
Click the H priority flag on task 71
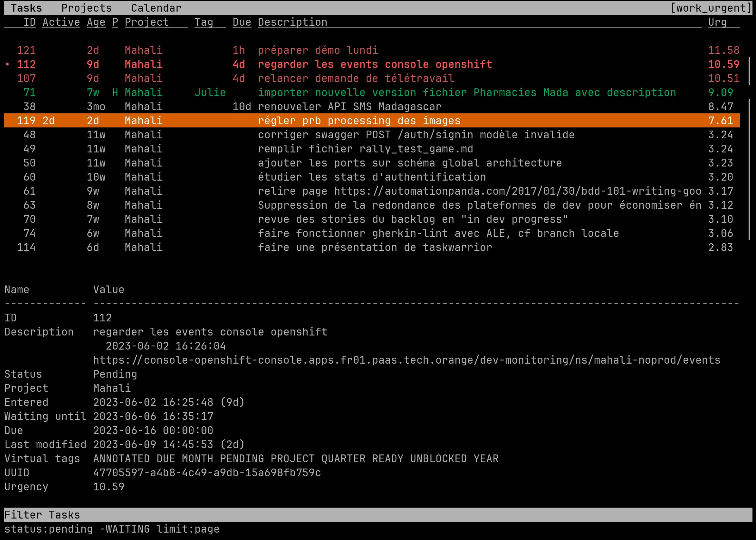coord(115,93)
